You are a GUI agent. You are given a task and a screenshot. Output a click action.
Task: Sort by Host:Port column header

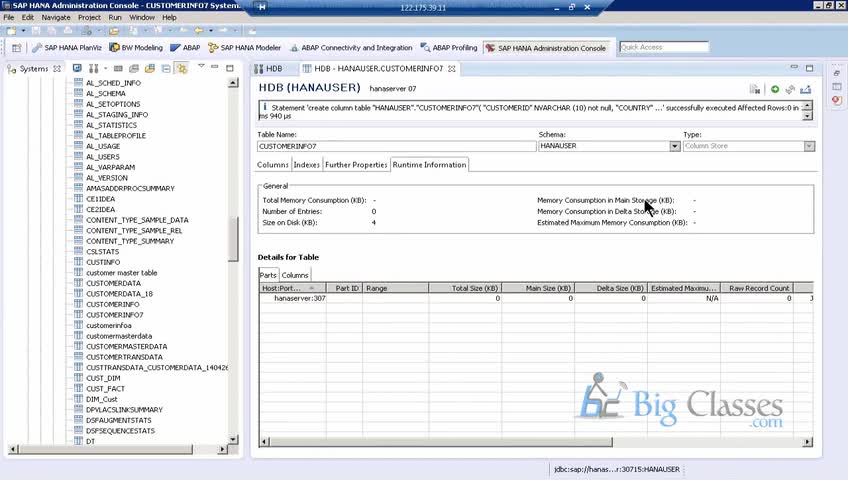[x=293, y=288]
